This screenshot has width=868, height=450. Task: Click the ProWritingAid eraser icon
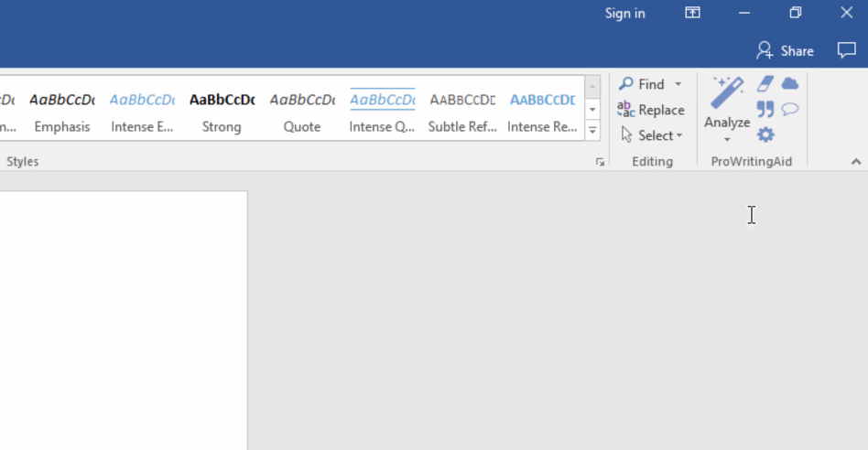765,84
